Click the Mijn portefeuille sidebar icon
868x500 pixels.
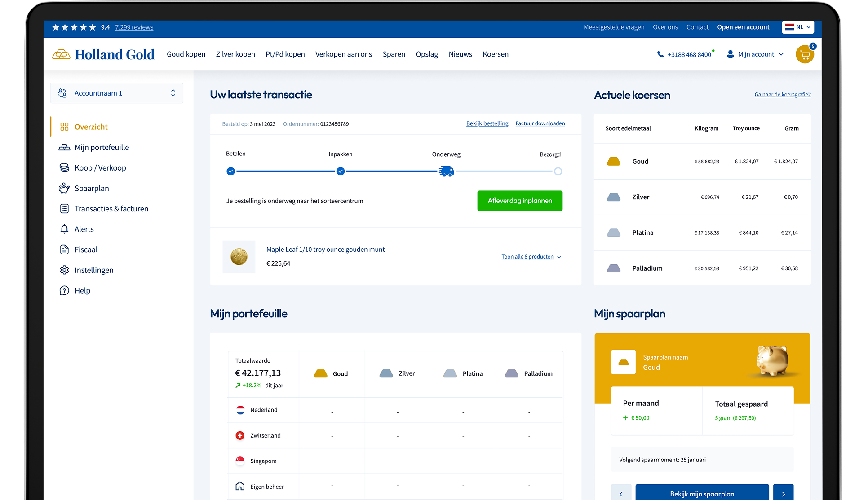[64, 147]
